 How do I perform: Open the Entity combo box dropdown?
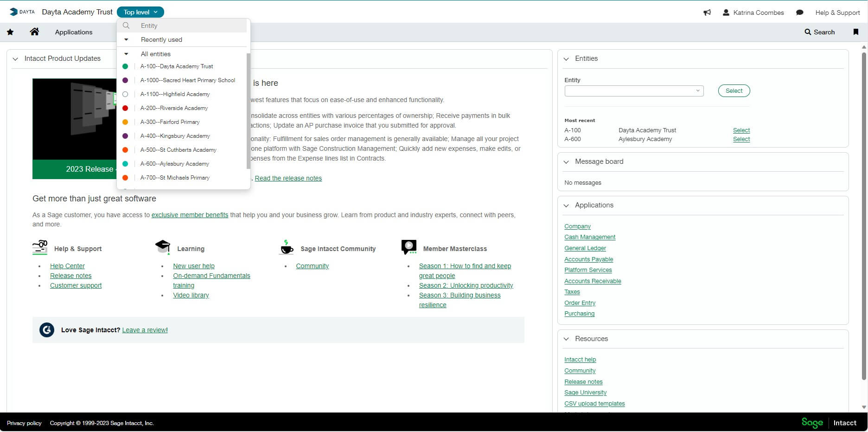(x=698, y=91)
